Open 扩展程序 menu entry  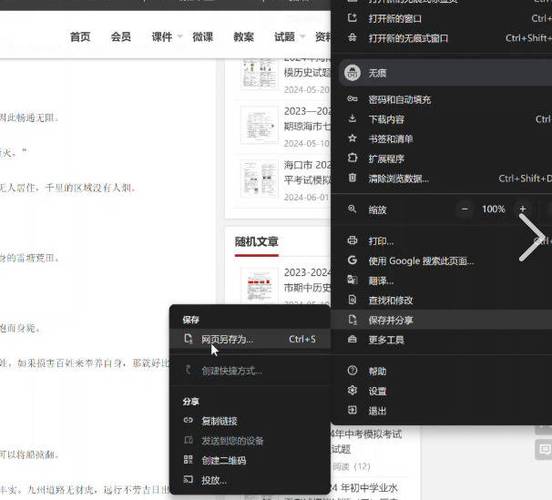[442, 159]
